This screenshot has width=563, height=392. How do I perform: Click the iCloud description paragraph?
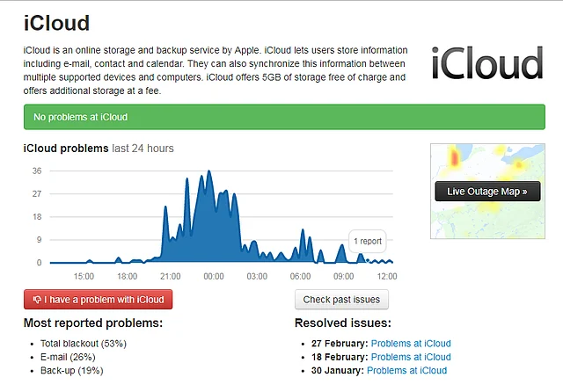point(216,70)
